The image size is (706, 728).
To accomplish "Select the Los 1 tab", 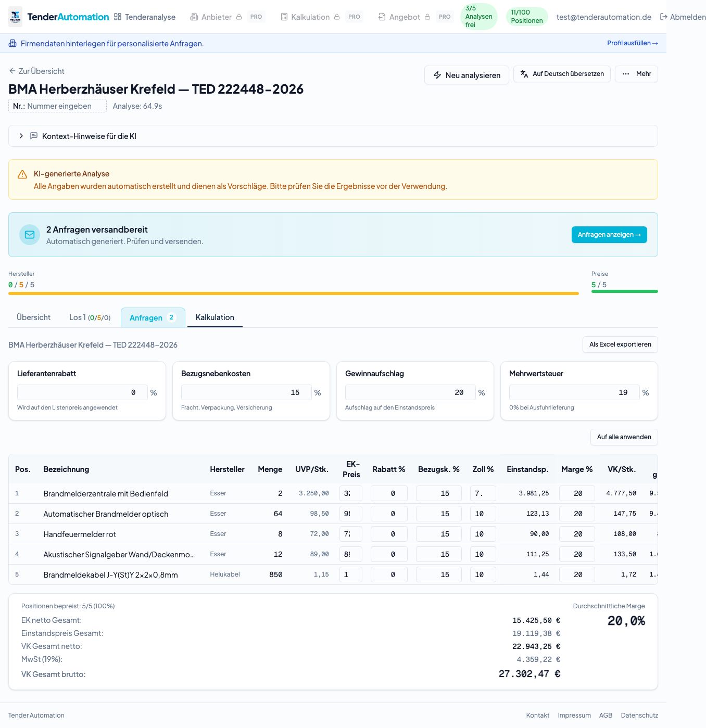I will [x=90, y=317].
